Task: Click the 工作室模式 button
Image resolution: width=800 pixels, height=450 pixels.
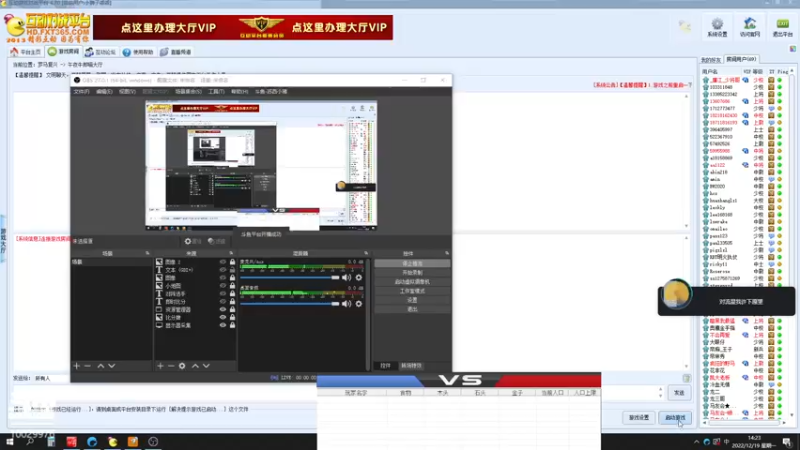Action: coord(412,291)
